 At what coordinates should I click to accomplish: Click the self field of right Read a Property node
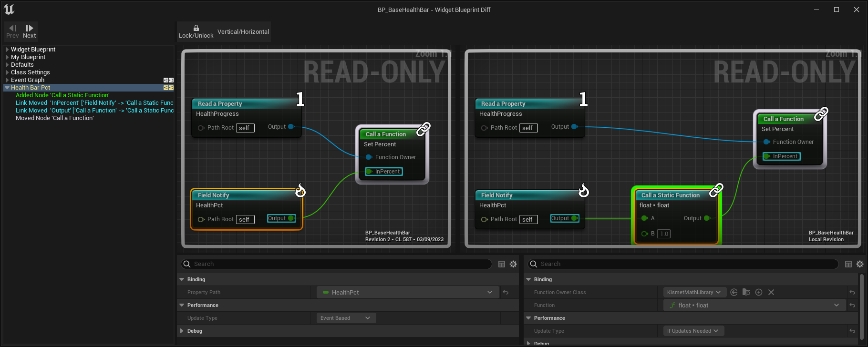528,128
